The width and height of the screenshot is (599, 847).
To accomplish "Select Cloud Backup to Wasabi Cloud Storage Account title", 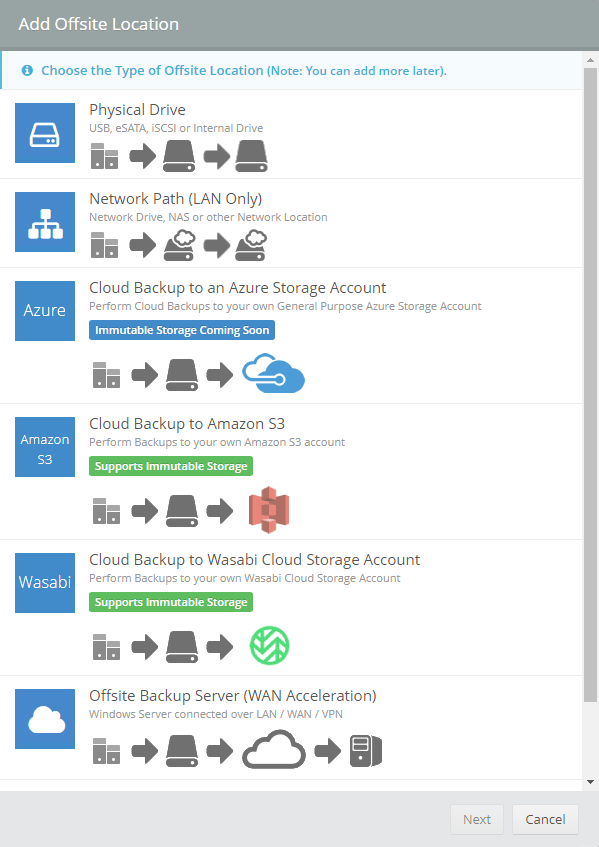I will (x=254, y=560).
